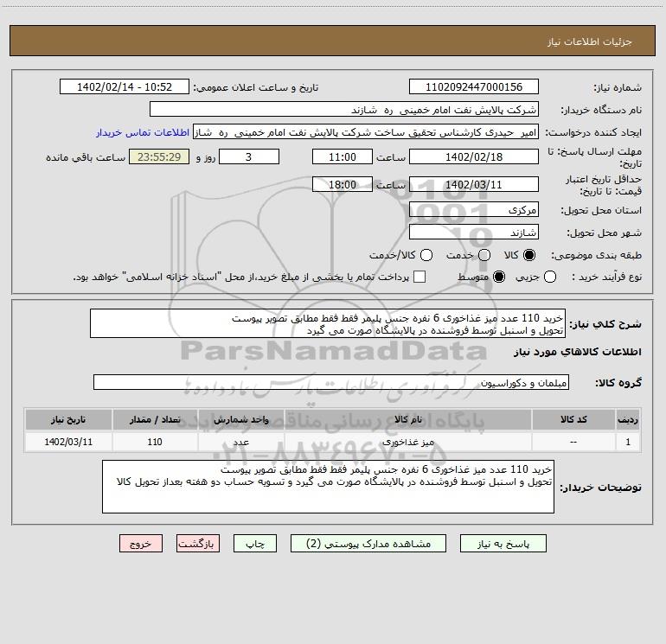
Task: Open مشاهده مدارک پیوستی (2) button
Action: pos(368,544)
